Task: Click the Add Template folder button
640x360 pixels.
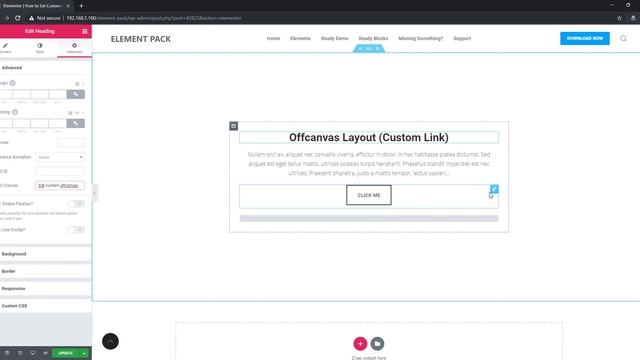Action: tap(377, 344)
